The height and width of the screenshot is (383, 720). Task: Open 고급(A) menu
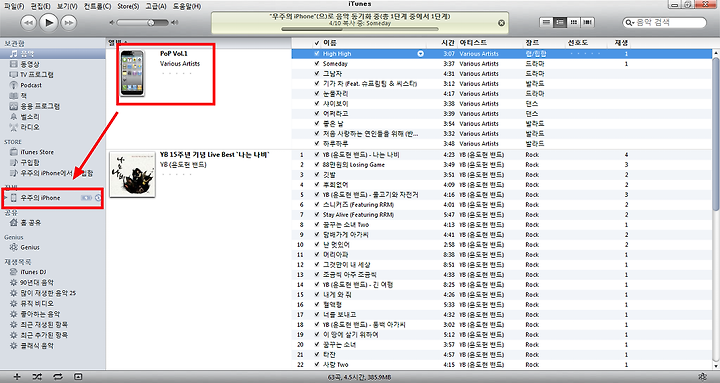156,6
